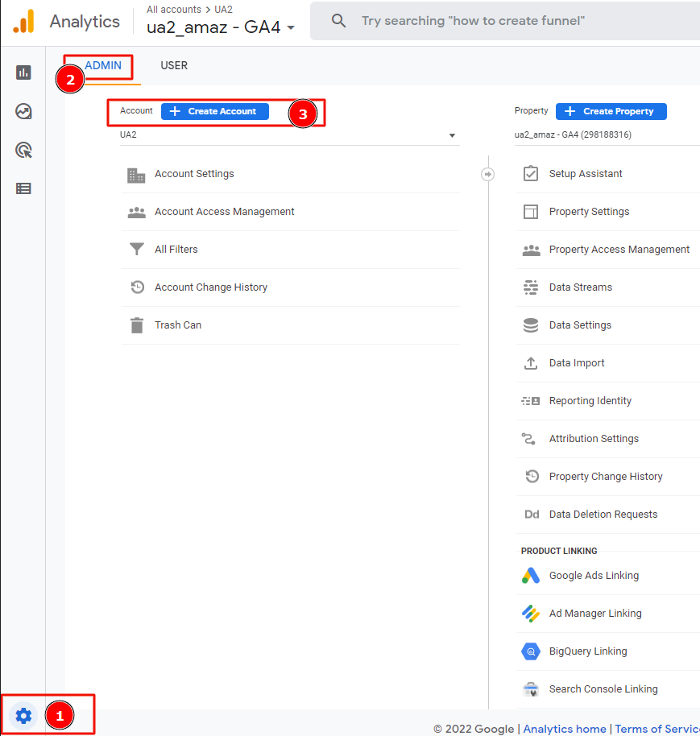Open the Reports bar chart icon in sidebar
The width and height of the screenshot is (700, 736).
[x=23, y=72]
